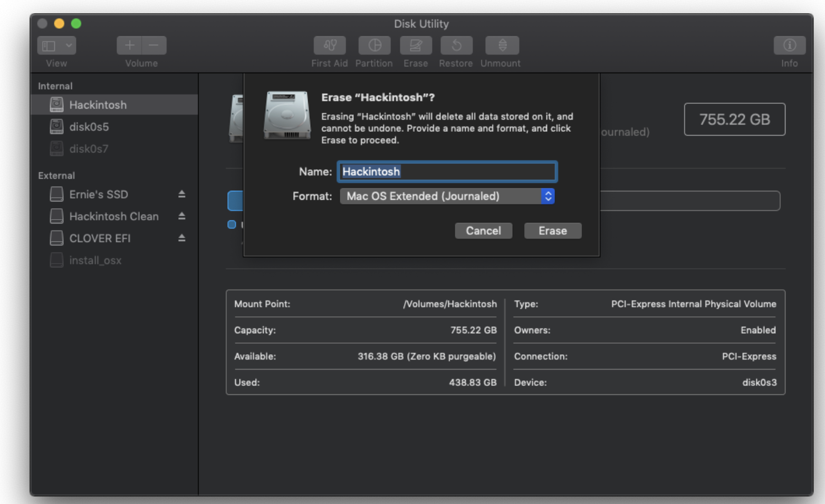Eject Ernie's SSD
This screenshot has width=825, height=504.
click(x=181, y=194)
